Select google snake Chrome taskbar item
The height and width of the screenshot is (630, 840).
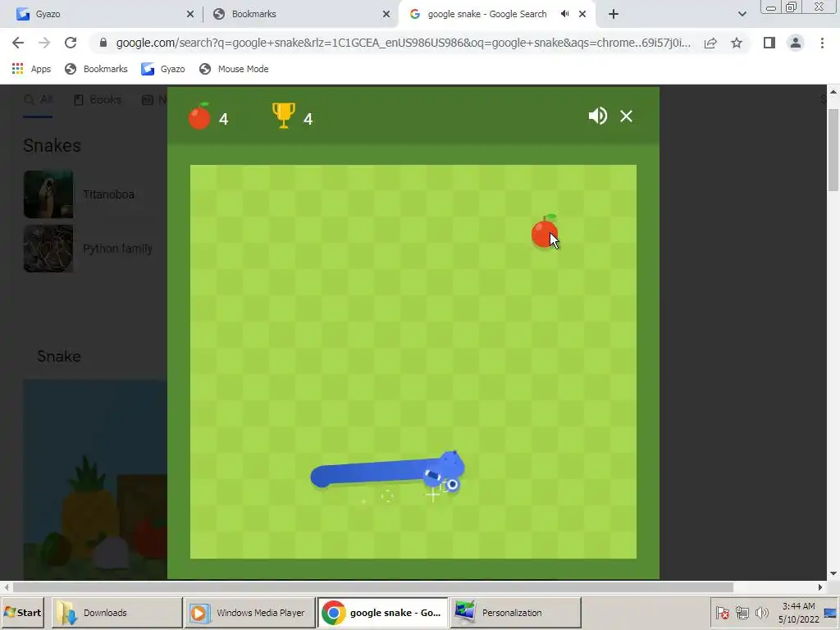click(382, 612)
